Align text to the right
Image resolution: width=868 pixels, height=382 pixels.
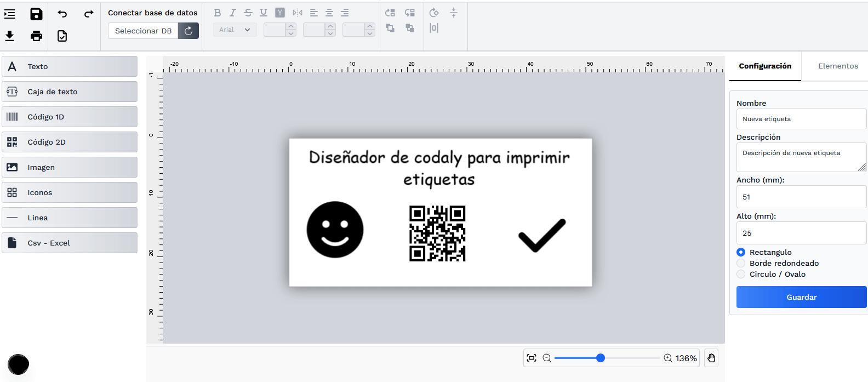tap(345, 13)
